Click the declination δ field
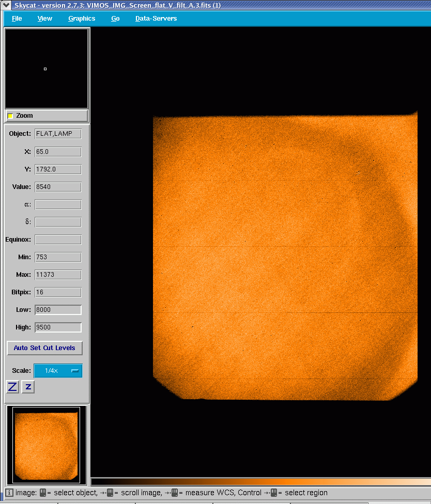431x504 pixels. [x=58, y=222]
